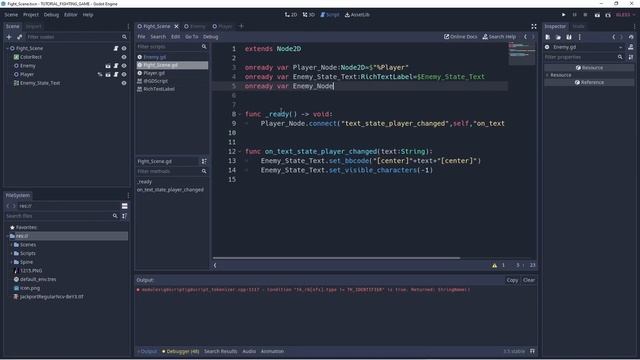Create a new resource in Inspector
The height and width of the screenshot is (360, 640).
[548, 37]
